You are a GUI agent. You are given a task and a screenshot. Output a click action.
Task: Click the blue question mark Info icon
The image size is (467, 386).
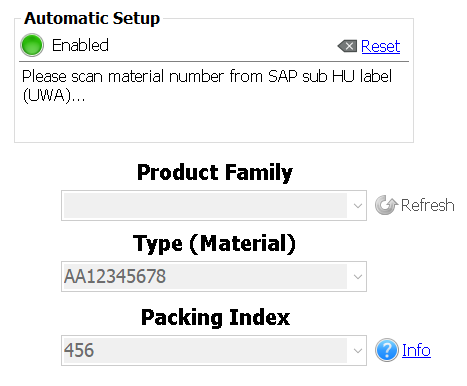[x=387, y=350]
